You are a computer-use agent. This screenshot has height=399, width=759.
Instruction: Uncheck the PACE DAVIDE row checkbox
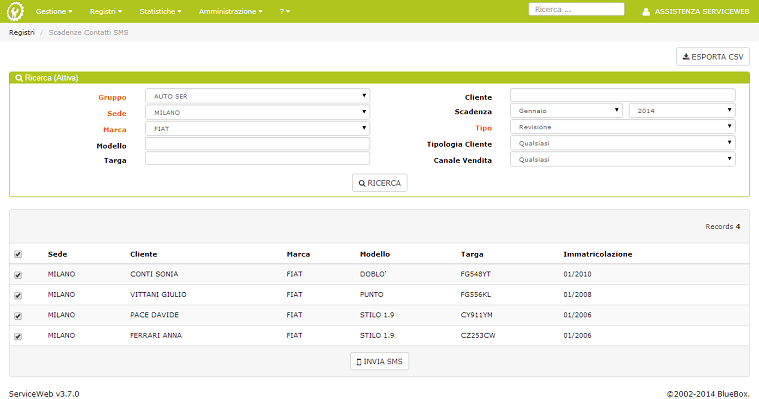[18, 316]
